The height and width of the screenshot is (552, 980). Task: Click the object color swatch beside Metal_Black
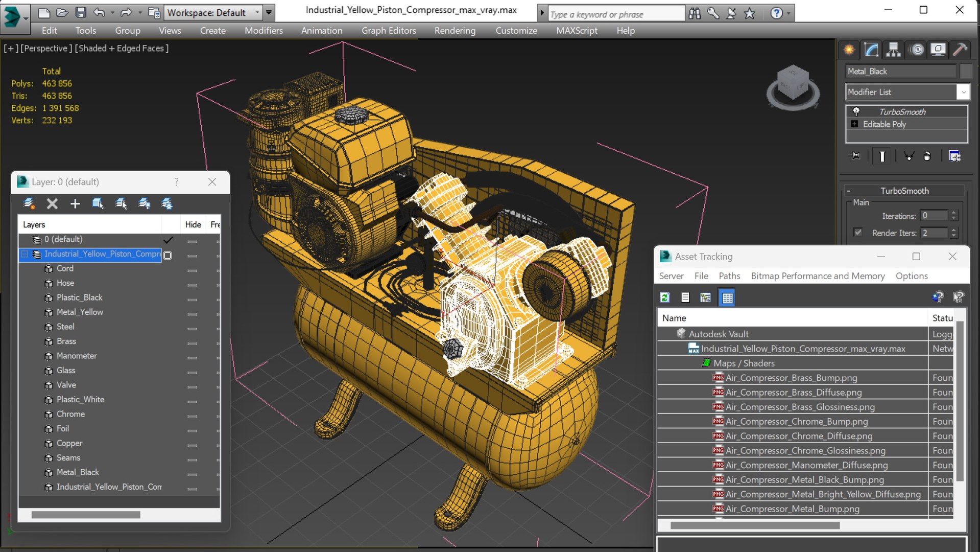point(965,72)
